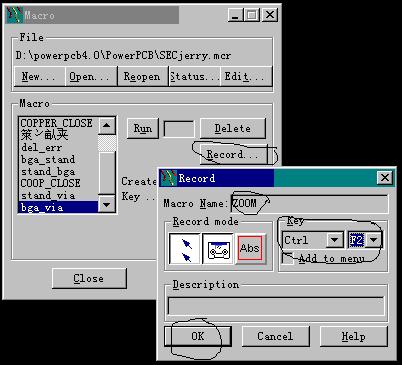Image resolution: width=402 pixels, height=365 pixels.
Task: Select the tape recorder record mode icon
Action: point(218,249)
